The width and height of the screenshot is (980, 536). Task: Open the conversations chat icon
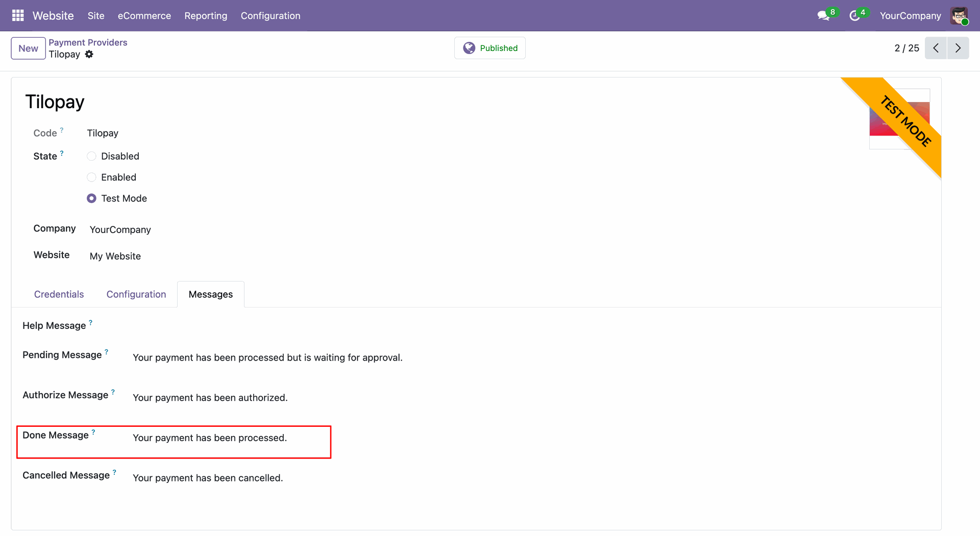[823, 16]
